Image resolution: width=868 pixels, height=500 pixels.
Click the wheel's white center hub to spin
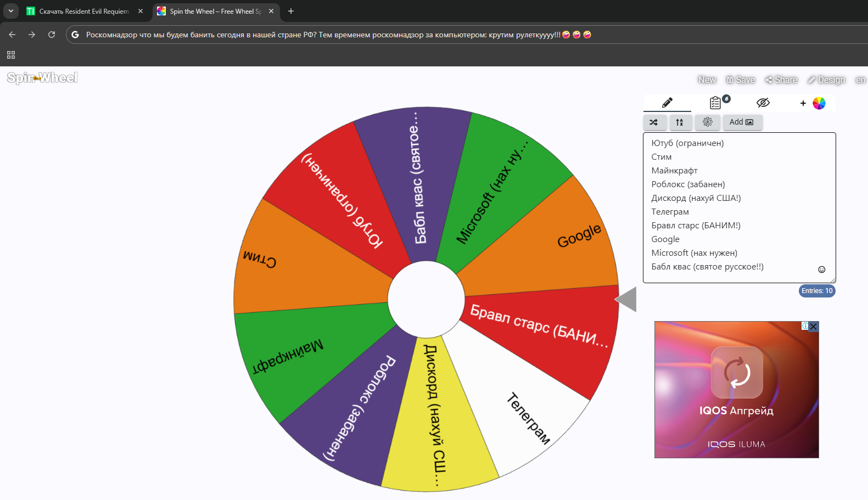[x=426, y=300]
